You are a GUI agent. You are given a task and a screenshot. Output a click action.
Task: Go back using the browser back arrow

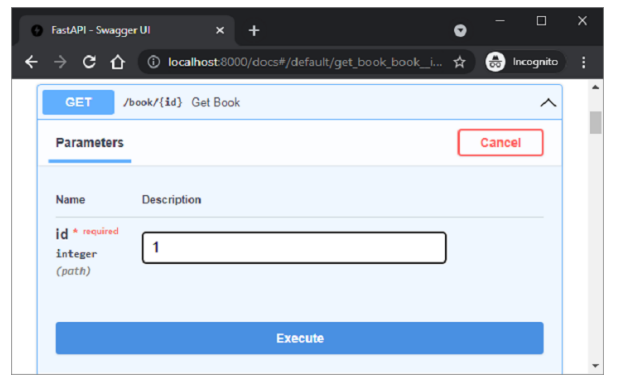(x=31, y=62)
